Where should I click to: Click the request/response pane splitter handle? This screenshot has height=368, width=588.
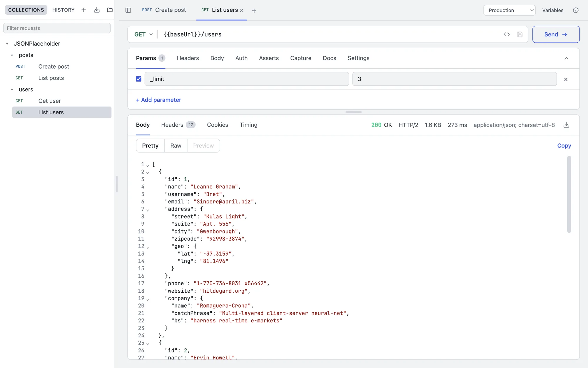(x=353, y=112)
